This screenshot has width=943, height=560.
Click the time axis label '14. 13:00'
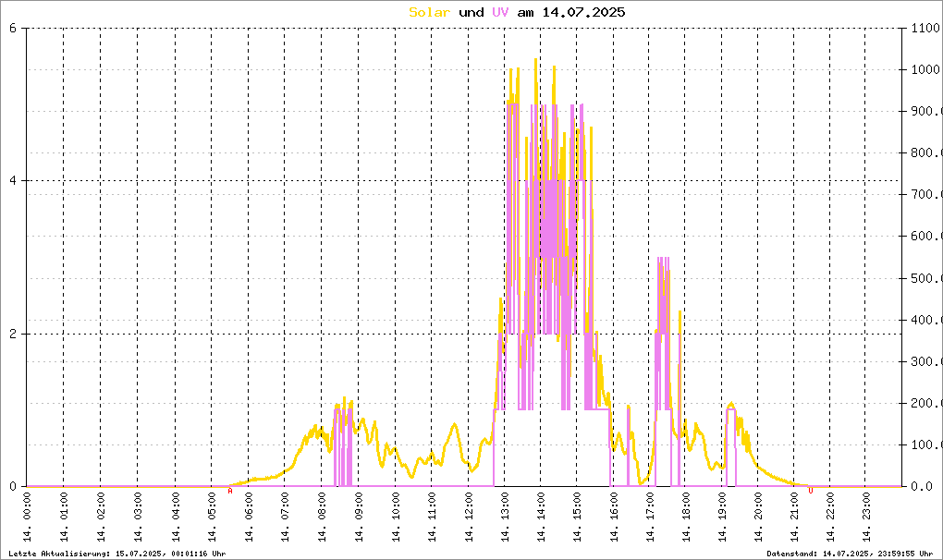505,517
